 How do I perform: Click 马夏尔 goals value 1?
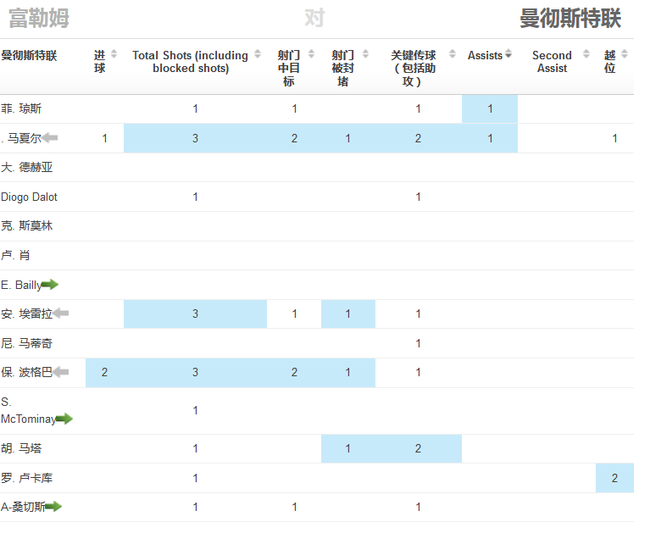pyautogui.click(x=105, y=138)
